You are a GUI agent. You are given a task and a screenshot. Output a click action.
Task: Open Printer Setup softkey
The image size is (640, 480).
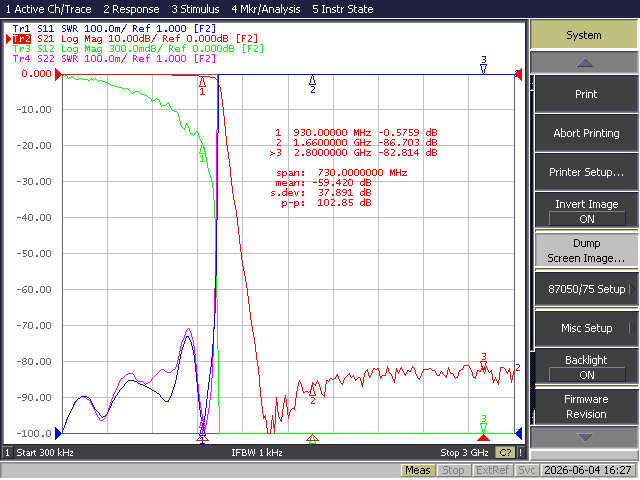[586, 172]
